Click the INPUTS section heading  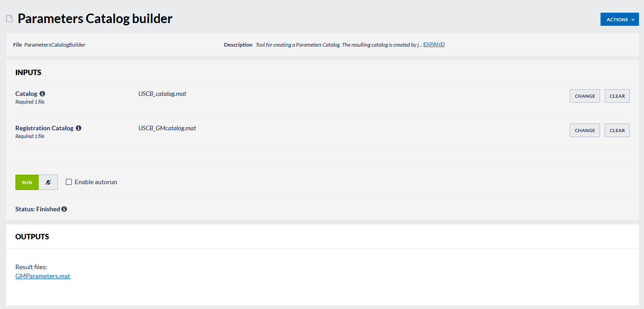click(29, 72)
